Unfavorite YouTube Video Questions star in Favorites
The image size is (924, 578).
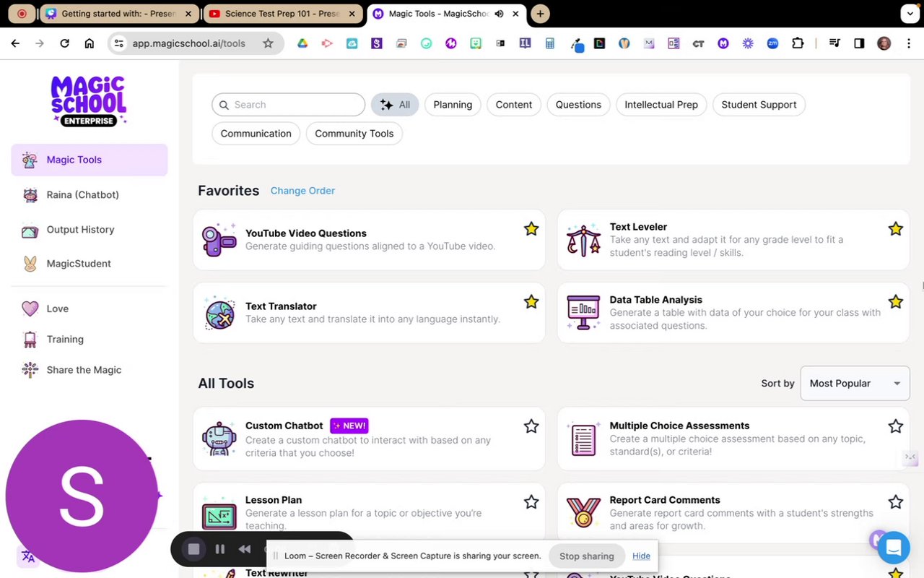pos(531,229)
